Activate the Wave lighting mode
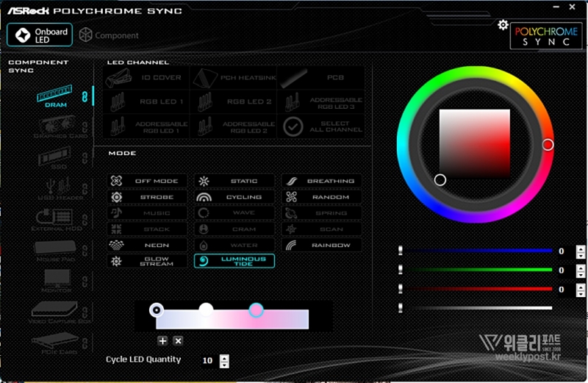Screen dimensions: 588x383 pyautogui.click(x=234, y=213)
